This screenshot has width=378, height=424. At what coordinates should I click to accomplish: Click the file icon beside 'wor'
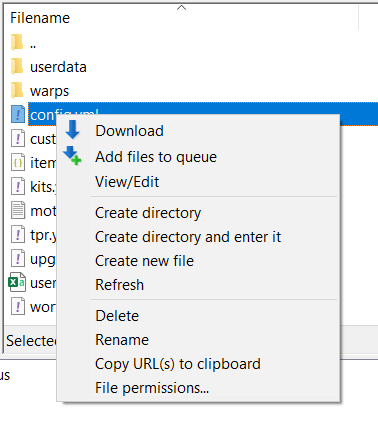18,306
